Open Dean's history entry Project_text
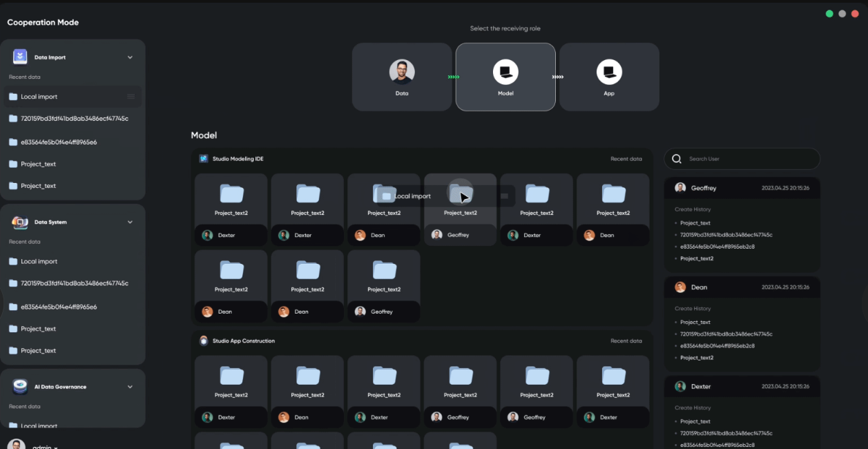 (x=695, y=322)
